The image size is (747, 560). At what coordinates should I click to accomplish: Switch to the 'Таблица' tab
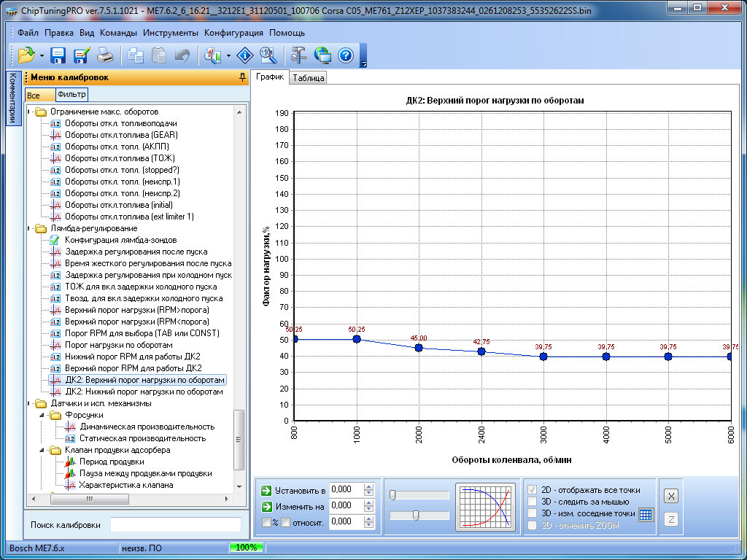308,78
